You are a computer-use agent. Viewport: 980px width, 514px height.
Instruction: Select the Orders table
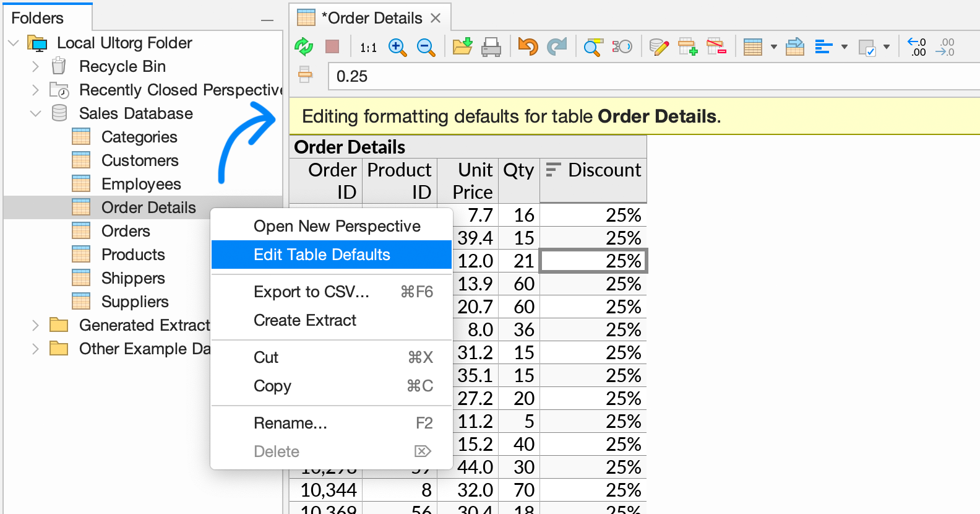coord(126,231)
